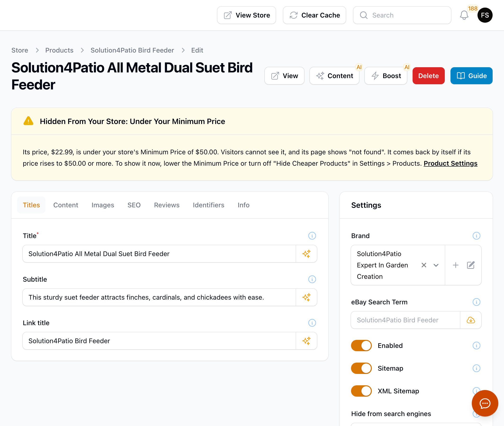Switch to the Content tab
Screen dimensions: 504x426
66,205
